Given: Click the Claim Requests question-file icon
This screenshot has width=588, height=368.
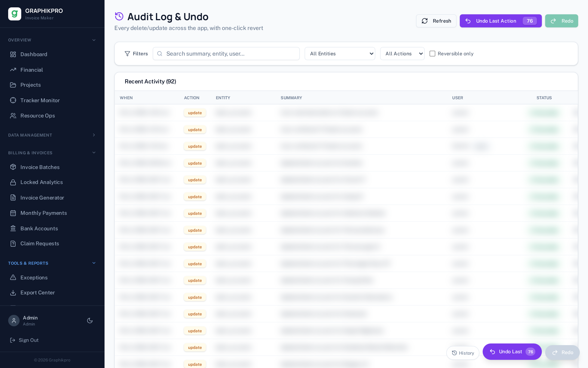Looking at the screenshot, I should coord(13,243).
